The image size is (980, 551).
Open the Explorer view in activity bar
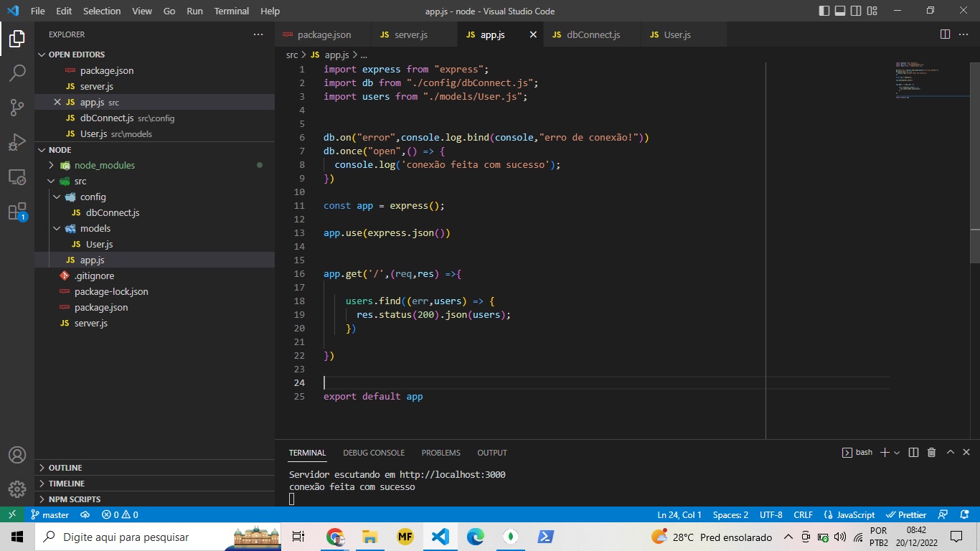(x=17, y=38)
